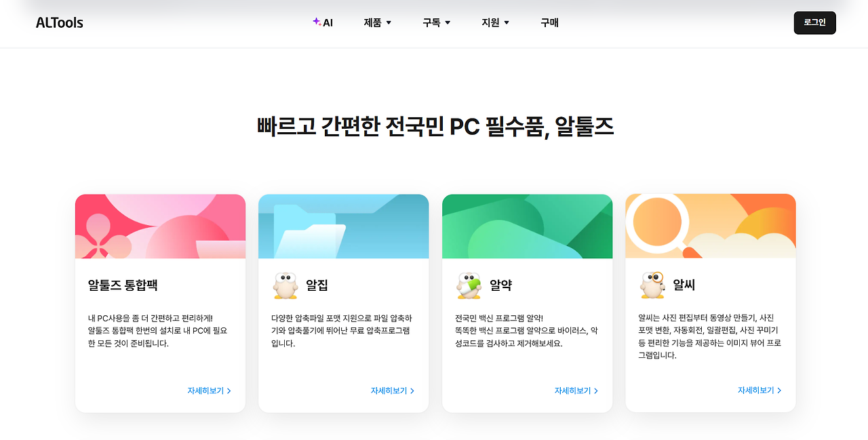Click 자세히보기 link under 알약
Viewport: 868px width, 440px height.
[x=576, y=391]
